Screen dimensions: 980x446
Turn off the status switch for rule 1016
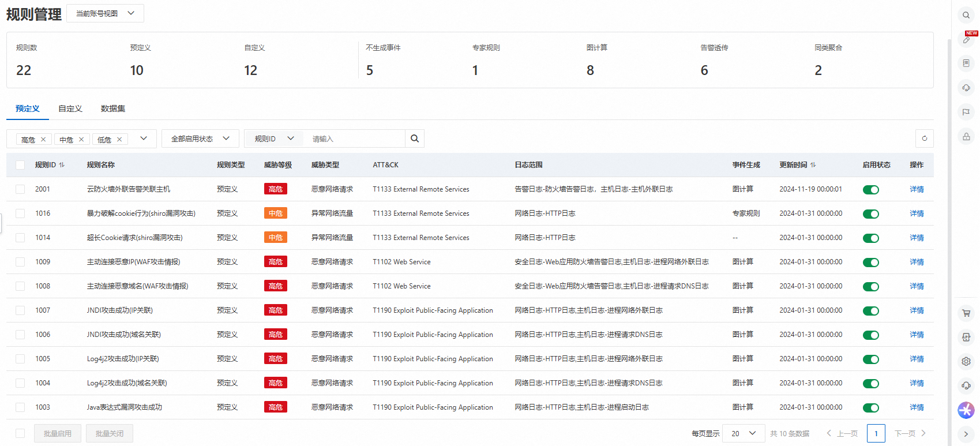click(x=871, y=214)
